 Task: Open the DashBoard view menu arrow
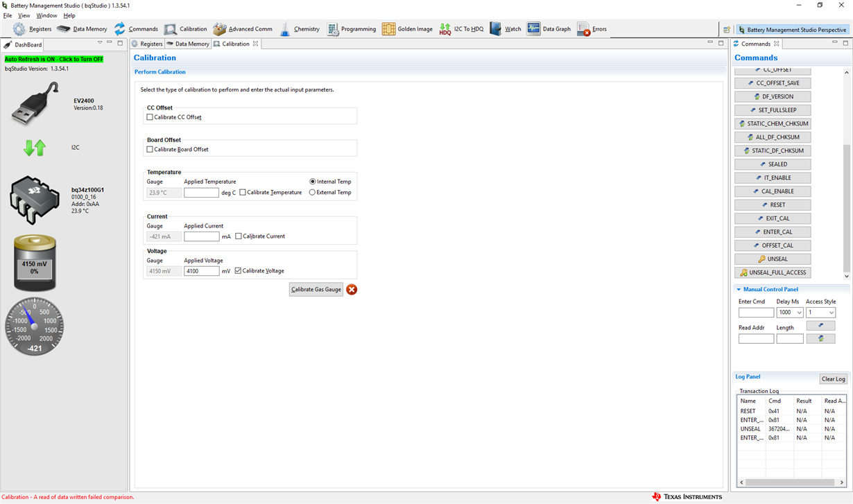(x=100, y=43)
